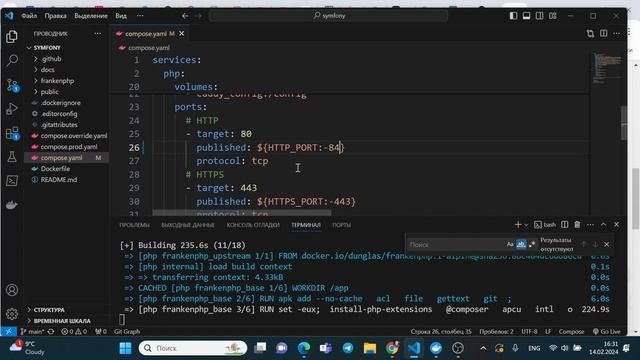The height and width of the screenshot is (360, 640).
Task: Open the Manage gear settings
Action: coord(12,314)
